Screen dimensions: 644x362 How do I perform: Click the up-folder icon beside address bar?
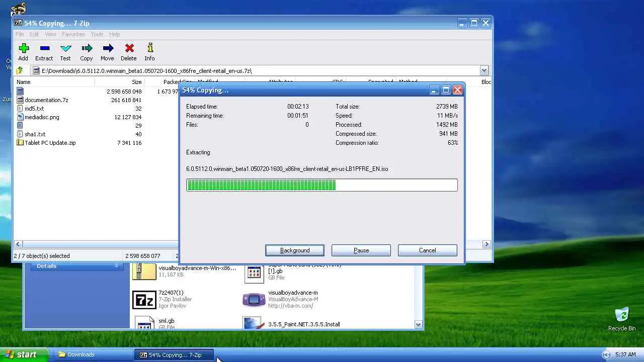(x=20, y=71)
